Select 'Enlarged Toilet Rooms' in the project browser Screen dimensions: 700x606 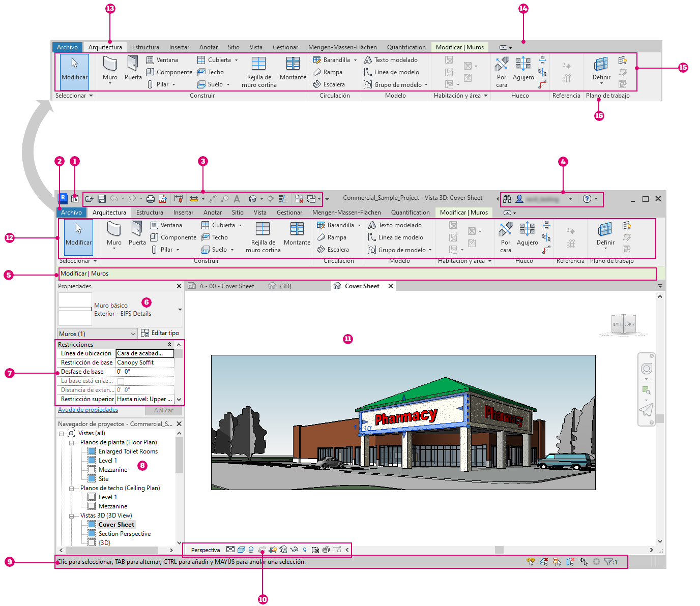point(128,451)
